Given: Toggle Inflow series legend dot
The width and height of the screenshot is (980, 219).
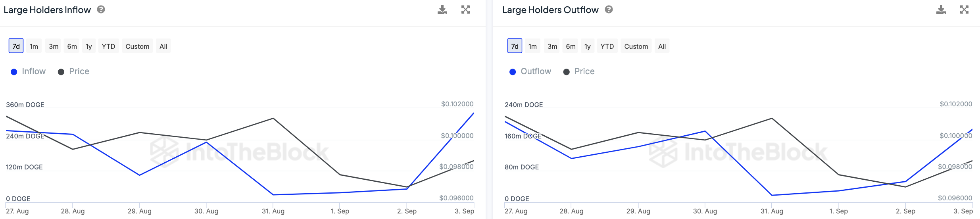Looking at the screenshot, I should click(14, 72).
